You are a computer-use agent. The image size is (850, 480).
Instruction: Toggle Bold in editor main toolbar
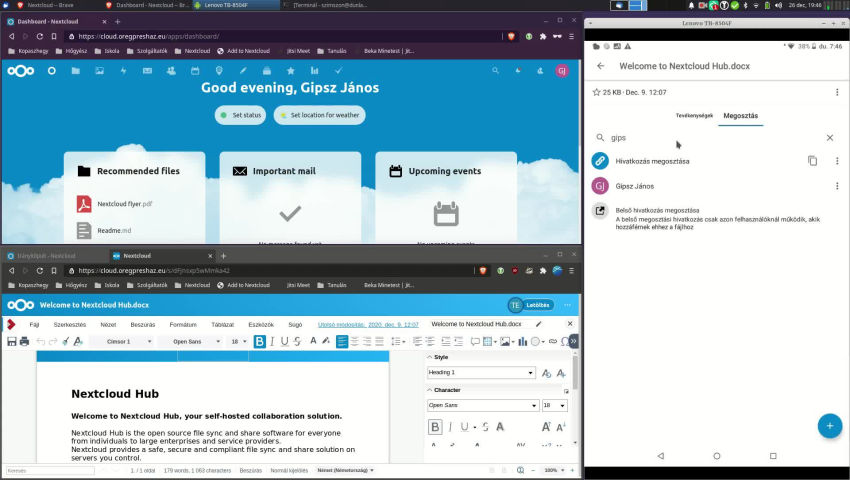click(x=260, y=341)
